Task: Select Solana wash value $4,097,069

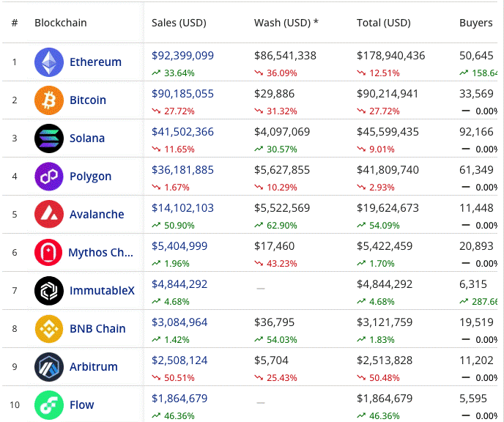Action: tap(282, 132)
